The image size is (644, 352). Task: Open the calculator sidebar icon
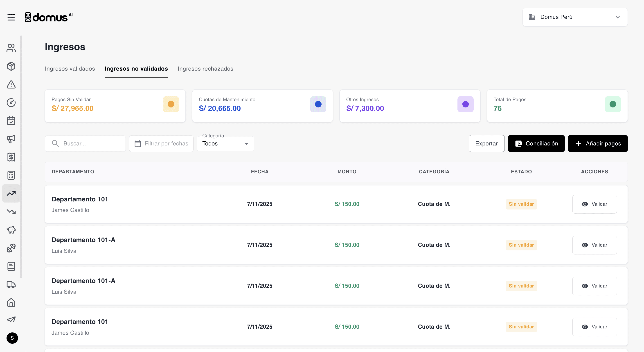click(x=11, y=175)
